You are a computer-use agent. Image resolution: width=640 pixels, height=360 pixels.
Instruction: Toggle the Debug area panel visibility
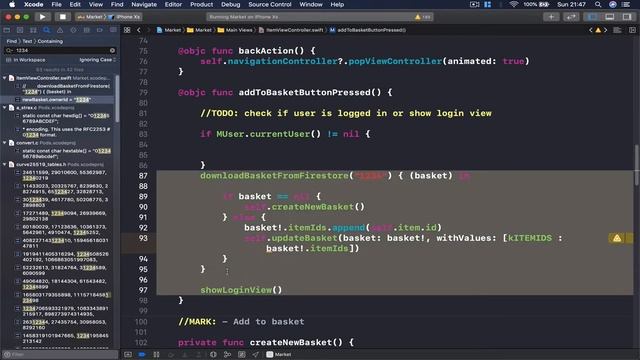pos(610,17)
